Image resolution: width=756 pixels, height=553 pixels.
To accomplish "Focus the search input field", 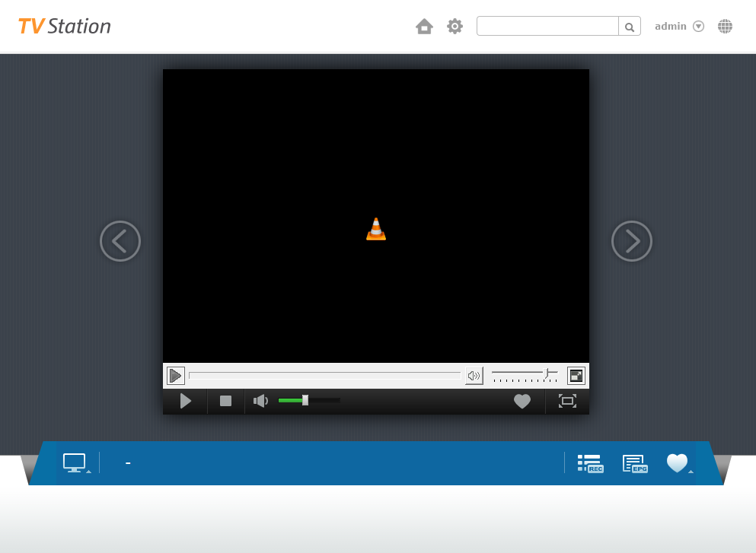I will click(547, 26).
